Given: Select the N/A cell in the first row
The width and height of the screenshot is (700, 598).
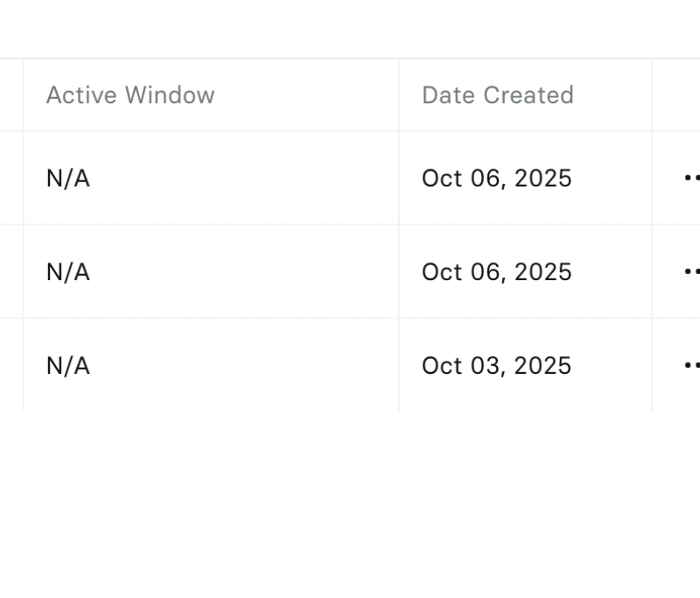Looking at the screenshot, I should coord(68,178).
